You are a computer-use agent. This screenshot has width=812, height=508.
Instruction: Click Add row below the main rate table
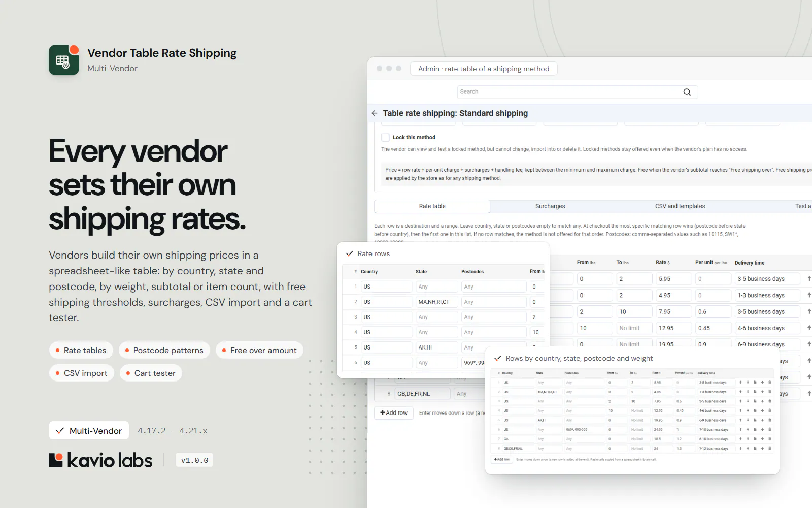point(394,412)
